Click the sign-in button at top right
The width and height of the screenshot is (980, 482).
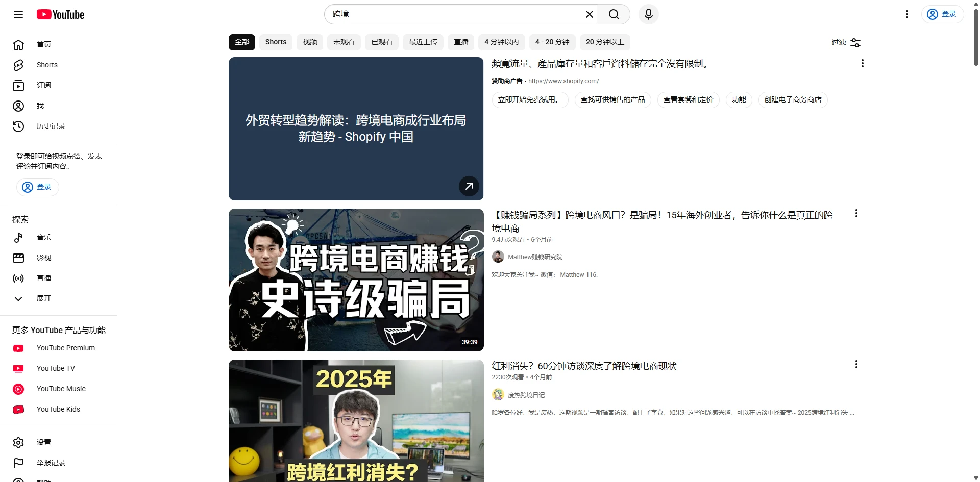(942, 14)
